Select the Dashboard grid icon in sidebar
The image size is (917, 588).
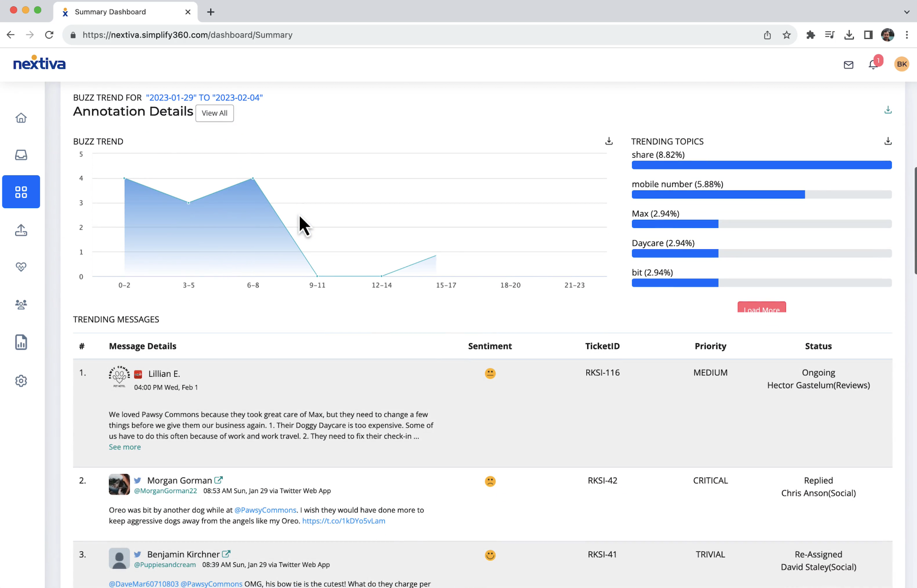coord(21,192)
